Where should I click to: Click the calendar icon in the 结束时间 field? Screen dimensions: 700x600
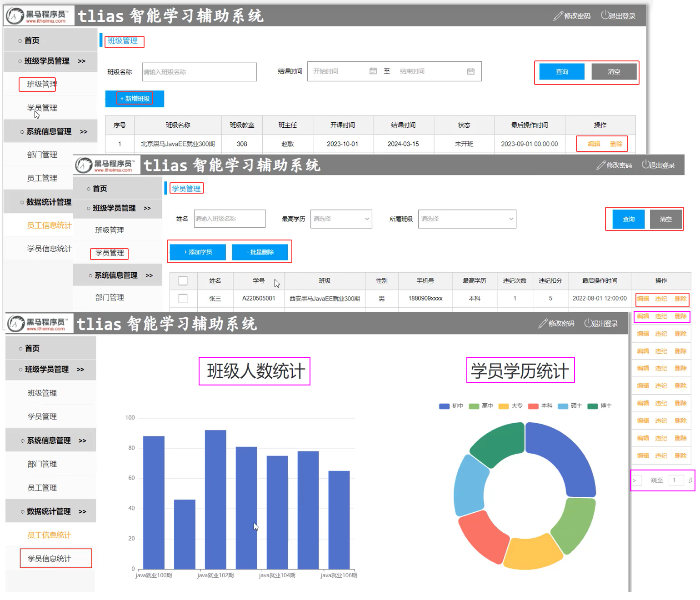point(470,71)
